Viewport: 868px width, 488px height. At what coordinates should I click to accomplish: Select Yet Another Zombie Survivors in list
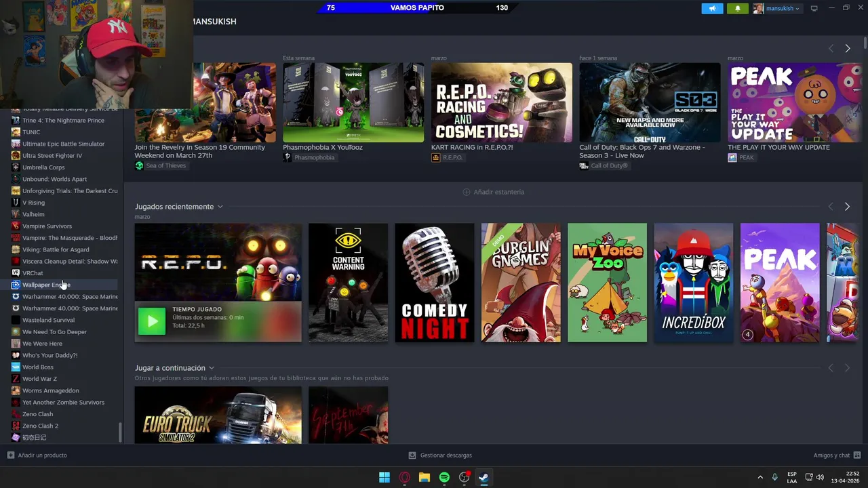64,403
